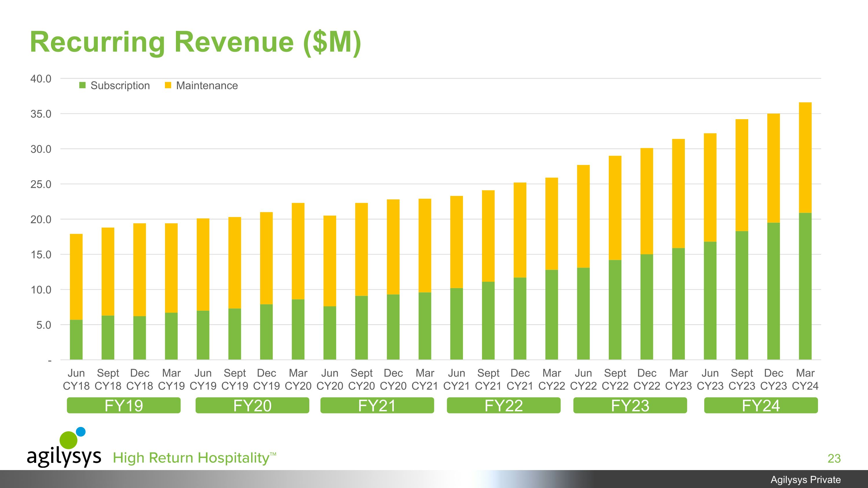Click the FY20 fiscal year label
The width and height of the screenshot is (868, 488).
click(x=252, y=406)
